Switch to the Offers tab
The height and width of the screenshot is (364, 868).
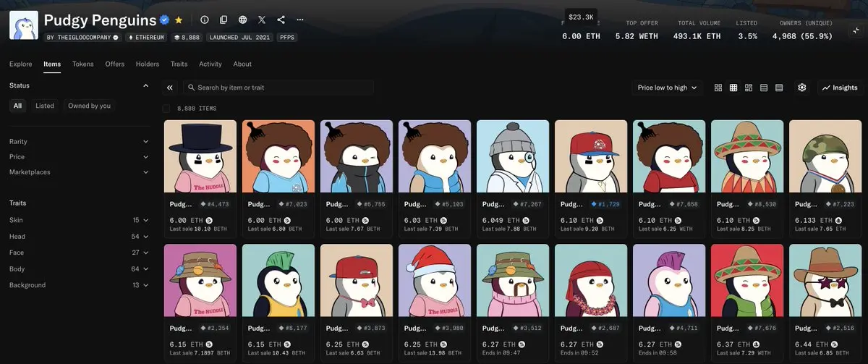coord(115,64)
